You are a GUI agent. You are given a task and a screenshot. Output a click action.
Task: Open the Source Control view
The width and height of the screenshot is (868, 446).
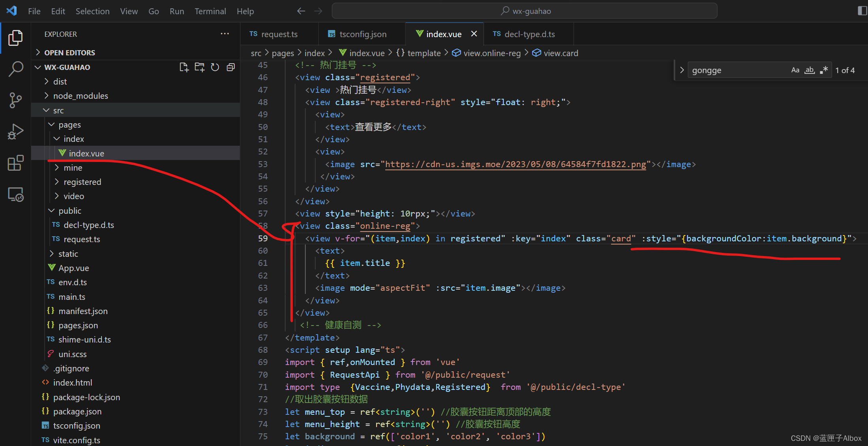(15, 100)
